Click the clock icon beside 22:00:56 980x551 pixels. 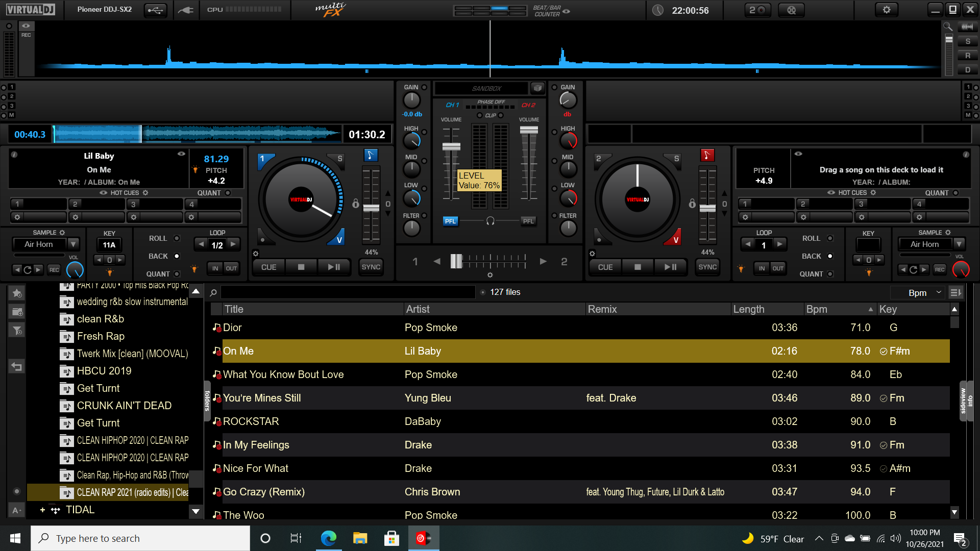(x=658, y=10)
